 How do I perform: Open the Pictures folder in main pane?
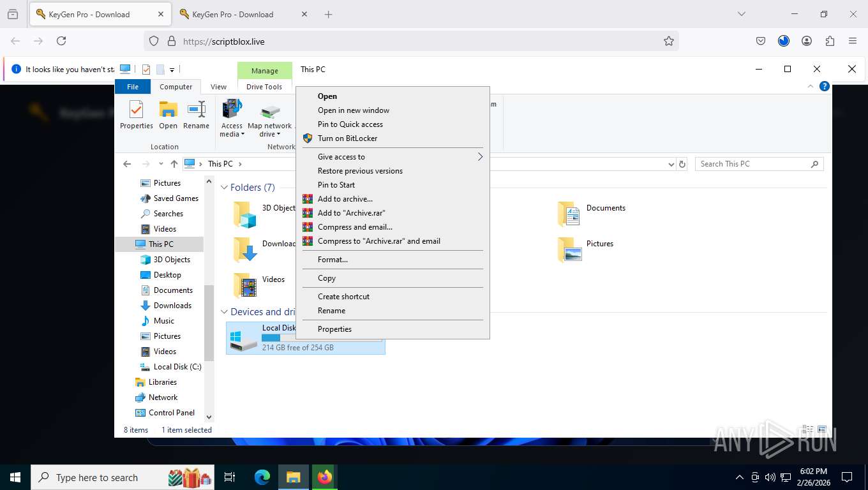pos(569,249)
